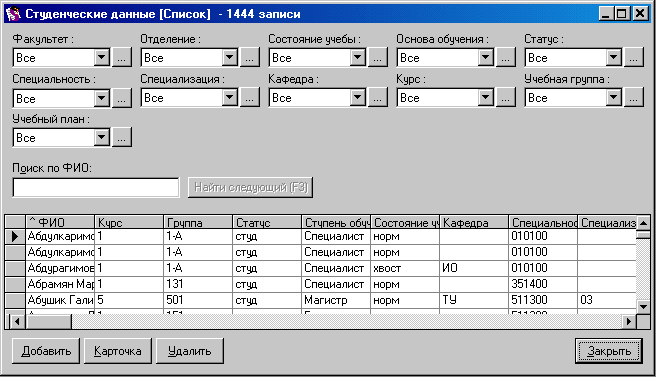Screen dimensions: 656x377
Task: Click the application icon in title bar
Action: [13, 14]
